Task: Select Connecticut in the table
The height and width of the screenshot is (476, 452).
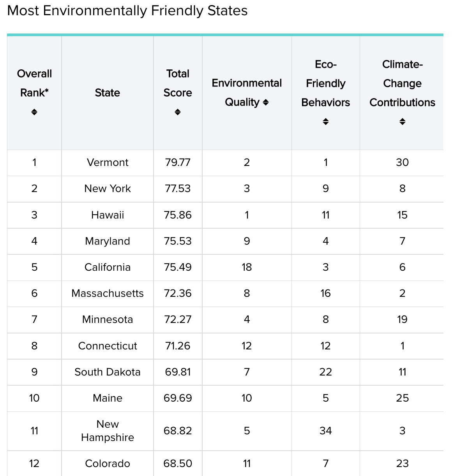Action: (108, 346)
